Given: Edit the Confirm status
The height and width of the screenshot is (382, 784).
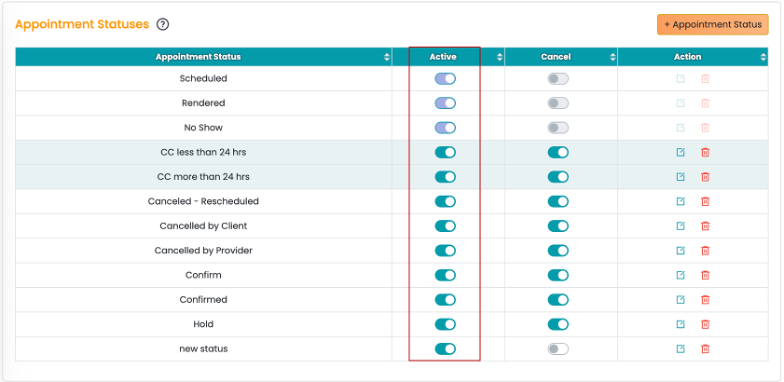Looking at the screenshot, I should 680,274.
